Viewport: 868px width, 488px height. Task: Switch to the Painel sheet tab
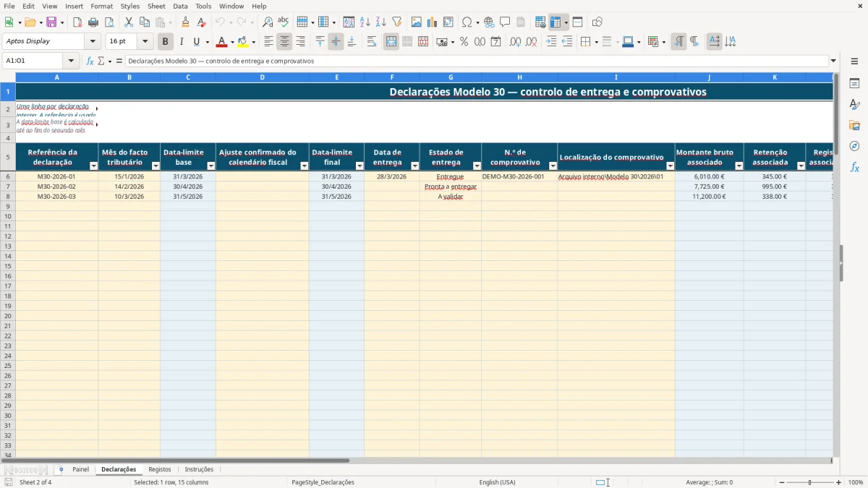[x=80, y=470]
